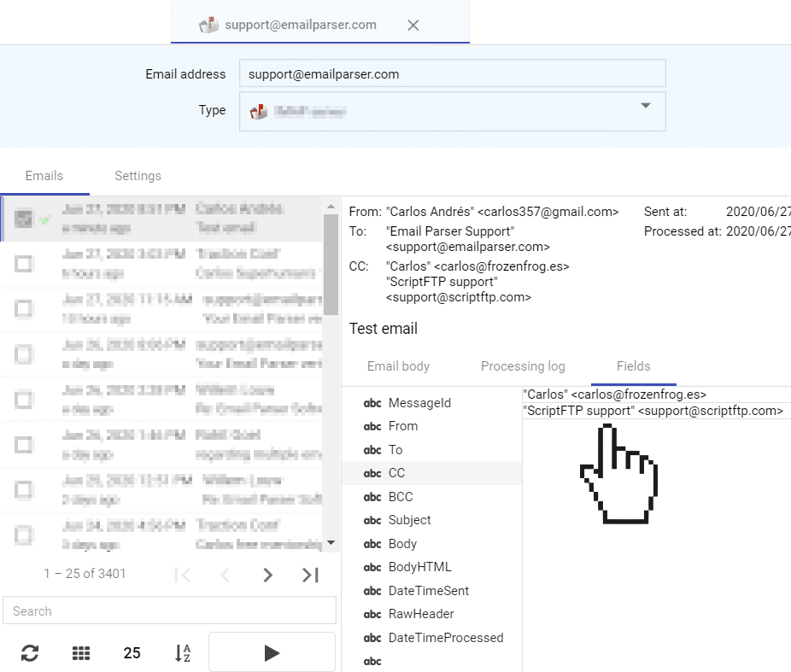Select the DateTimeSent field
This screenshot has height=672, width=791.
pyautogui.click(x=432, y=591)
